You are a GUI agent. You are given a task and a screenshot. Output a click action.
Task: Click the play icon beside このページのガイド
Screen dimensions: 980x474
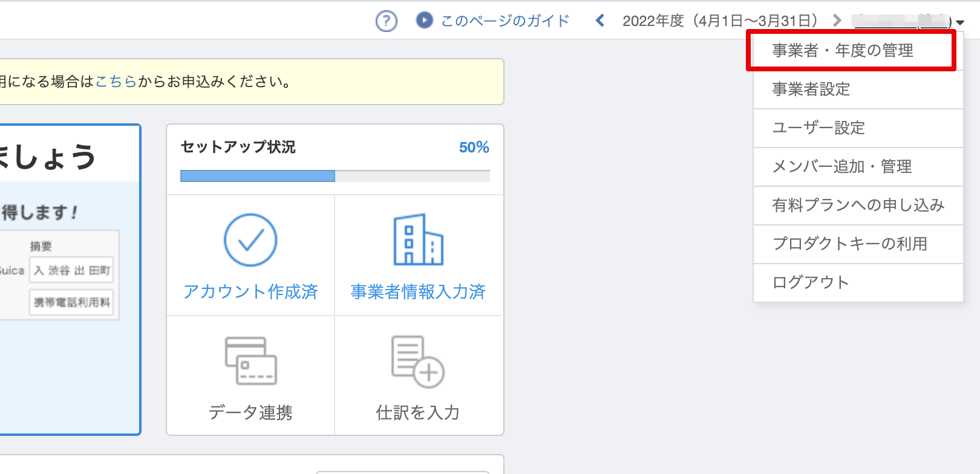pos(424,21)
